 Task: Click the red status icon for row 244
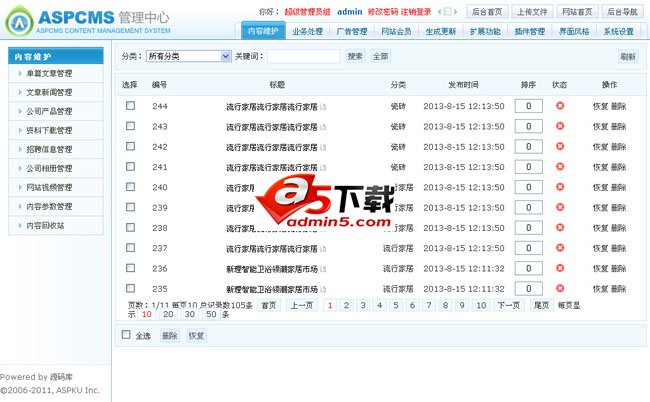coord(560,106)
